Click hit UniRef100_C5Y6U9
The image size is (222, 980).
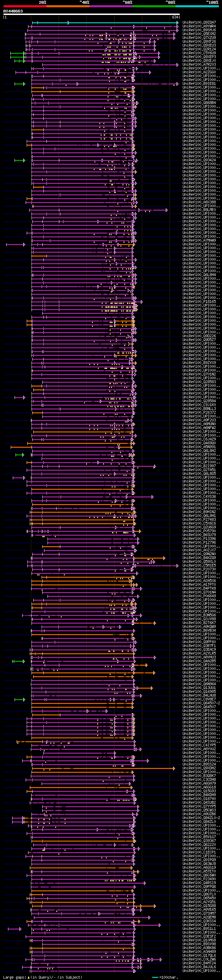coord(199,53)
